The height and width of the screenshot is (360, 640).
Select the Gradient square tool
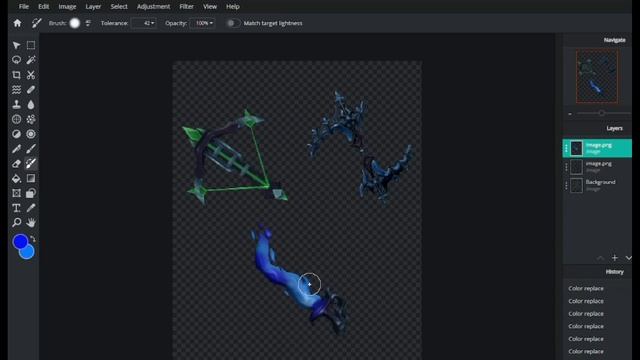(x=31, y=178)
